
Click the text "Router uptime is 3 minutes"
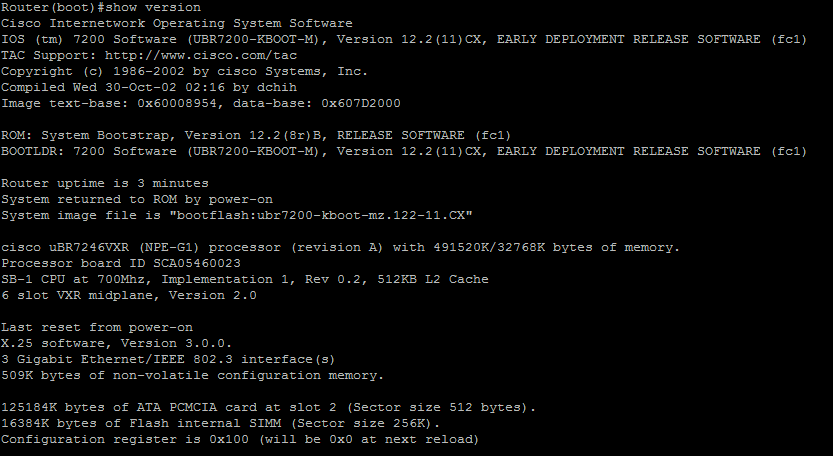pyautogui.click(x=105, y=183)
